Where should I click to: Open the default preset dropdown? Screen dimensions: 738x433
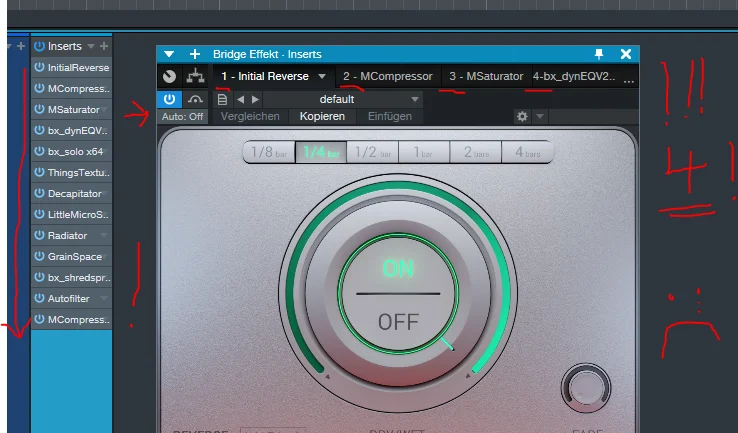tap(343, 99)
